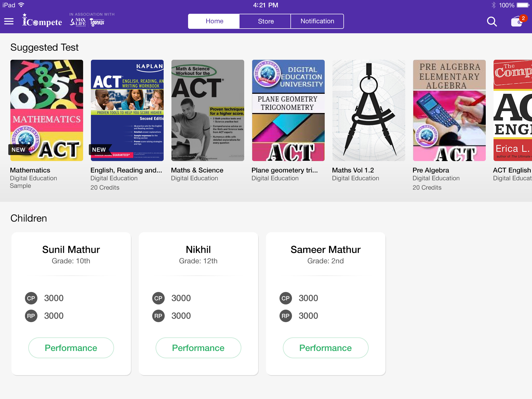
Task: Open the Kaplan ACT English workbook cover
Action: [x=127, y=110]
